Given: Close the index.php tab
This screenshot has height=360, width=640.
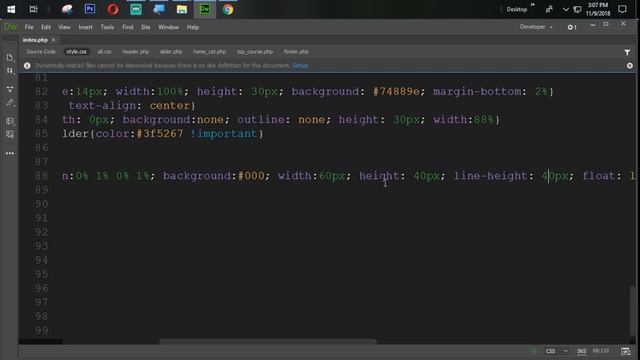Looking at the screenshot, I should click(53, 40).
